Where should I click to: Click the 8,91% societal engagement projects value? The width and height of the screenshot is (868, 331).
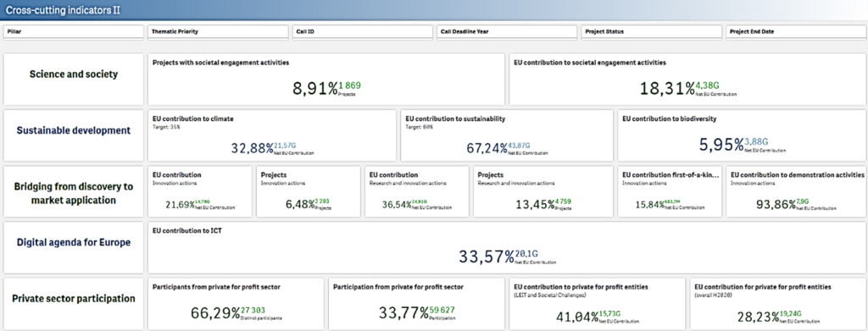tap(314, 89)
